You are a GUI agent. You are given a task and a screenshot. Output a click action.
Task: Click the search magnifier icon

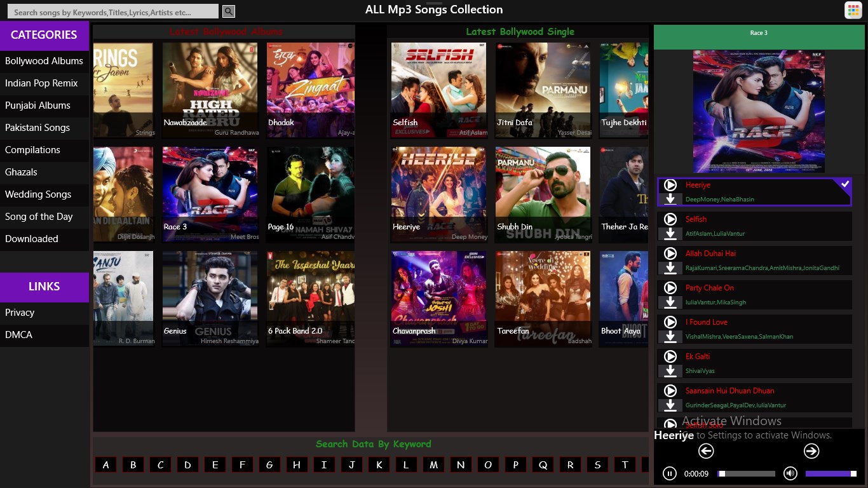(229, 11)
